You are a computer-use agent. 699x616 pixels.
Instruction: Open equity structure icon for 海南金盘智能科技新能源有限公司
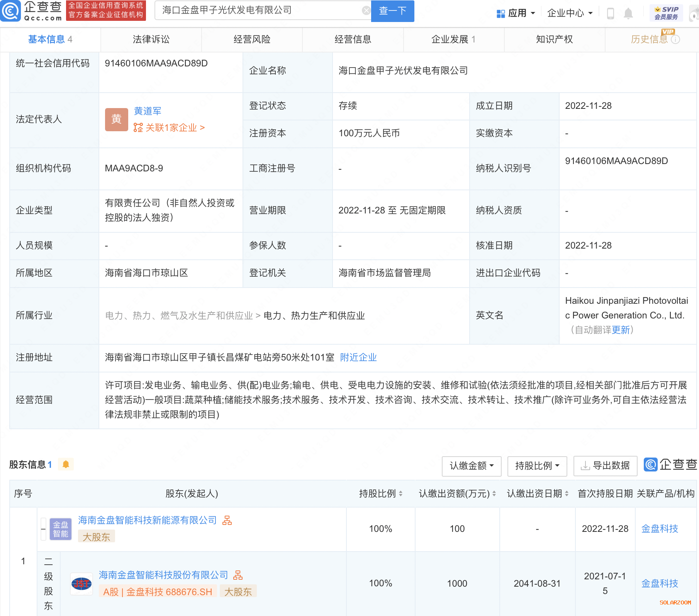tap(227, 521)
